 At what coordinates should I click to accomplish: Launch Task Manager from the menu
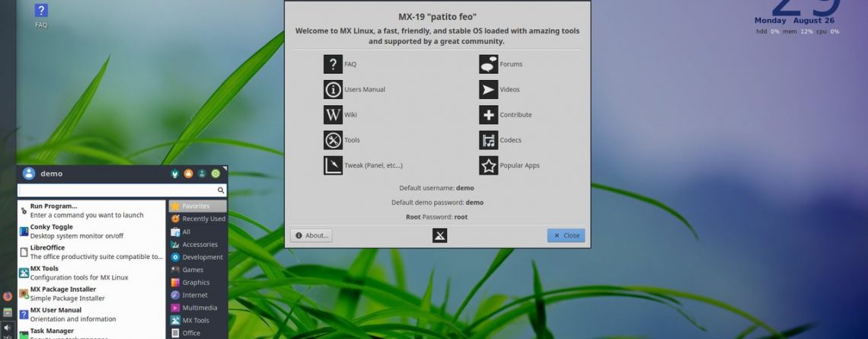(91, 332)
